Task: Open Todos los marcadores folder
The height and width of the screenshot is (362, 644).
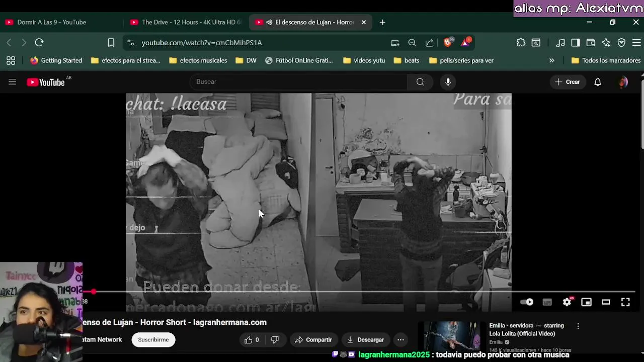Action: tap(606, 60)
